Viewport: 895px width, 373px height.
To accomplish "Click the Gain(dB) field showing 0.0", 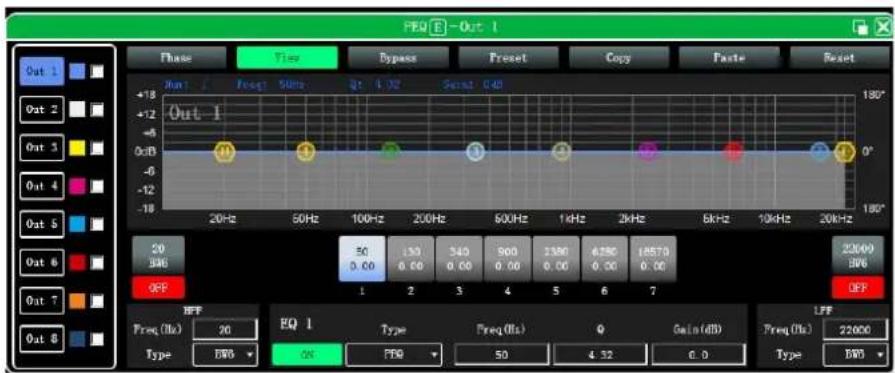I will [x=699, y=355].
